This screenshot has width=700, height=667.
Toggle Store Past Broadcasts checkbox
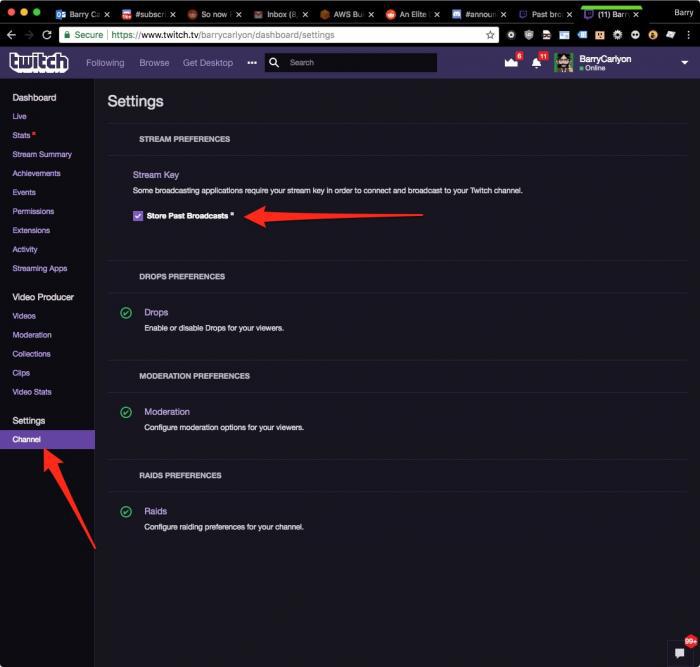(x=138, y=216)
